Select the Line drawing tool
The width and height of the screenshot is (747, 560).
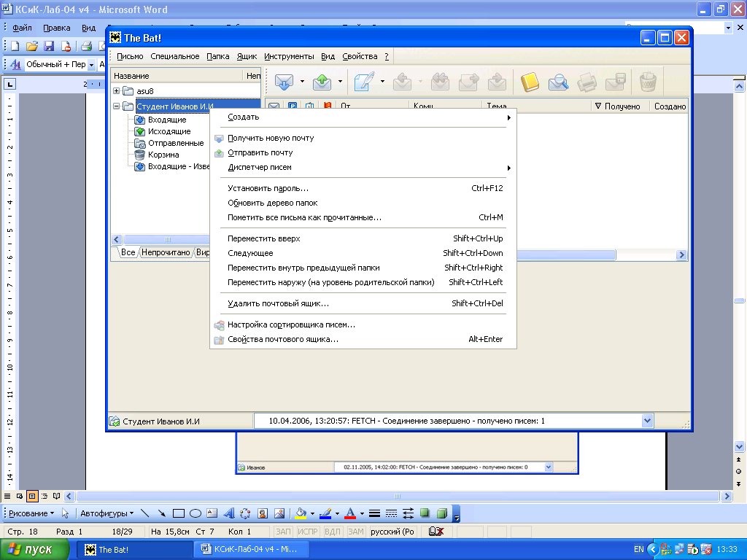click(145, 513)
